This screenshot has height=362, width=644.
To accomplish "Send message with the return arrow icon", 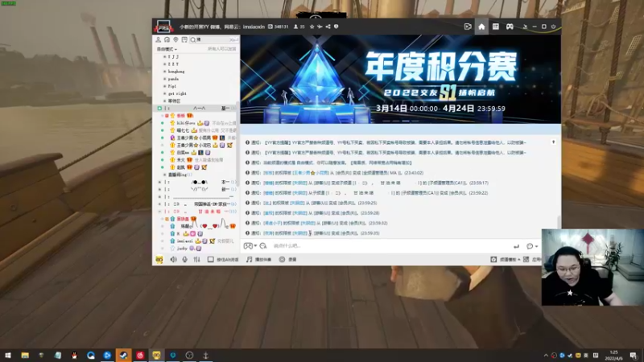I will tap(516, 246).
